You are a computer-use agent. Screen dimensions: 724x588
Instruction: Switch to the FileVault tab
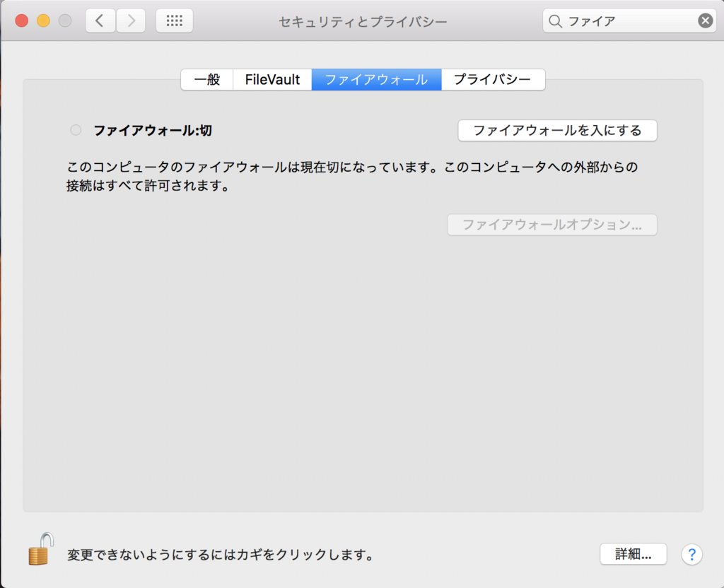(272, 79)
